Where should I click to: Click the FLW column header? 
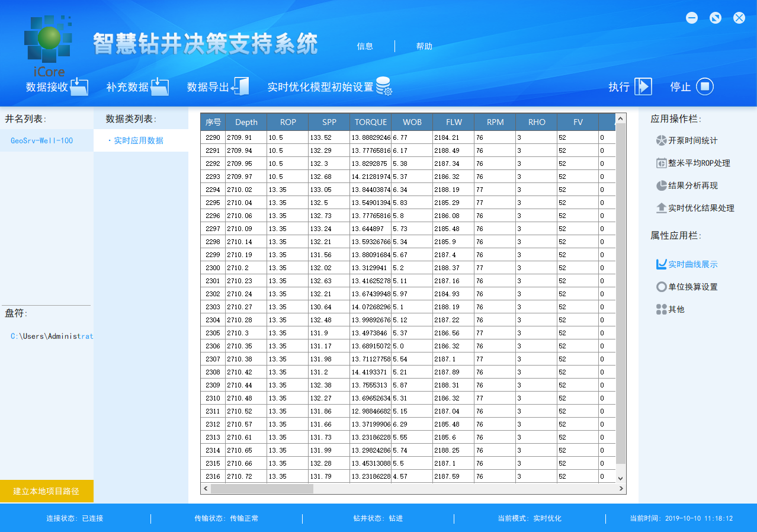coord(454,122)
